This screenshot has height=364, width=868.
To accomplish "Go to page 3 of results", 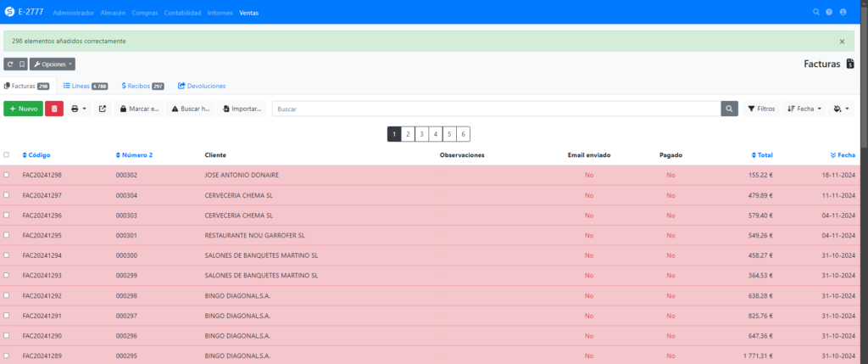I will click(x=421, y=134).
